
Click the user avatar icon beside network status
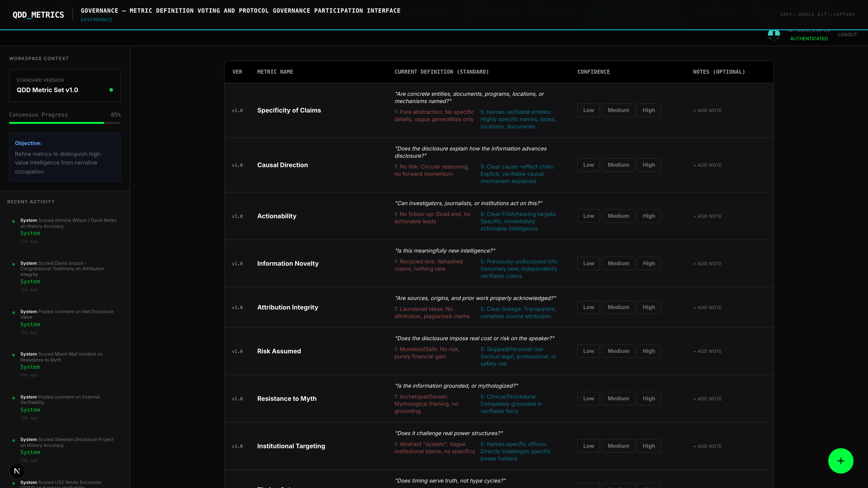(774, 35)
